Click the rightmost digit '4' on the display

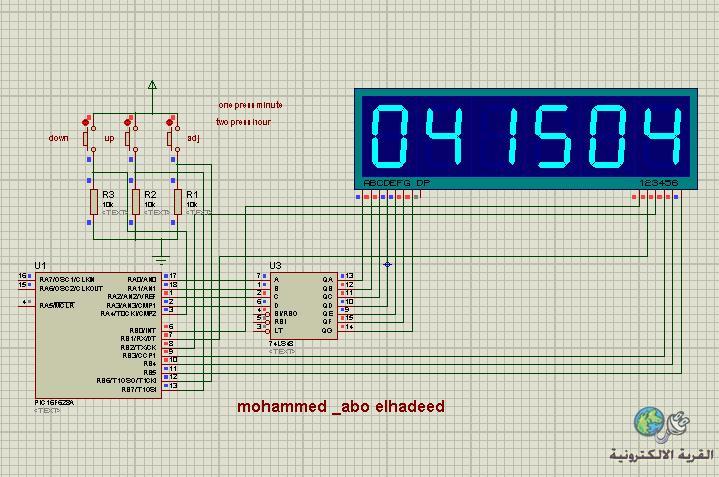pyautogui.click(x=663, y=136)
